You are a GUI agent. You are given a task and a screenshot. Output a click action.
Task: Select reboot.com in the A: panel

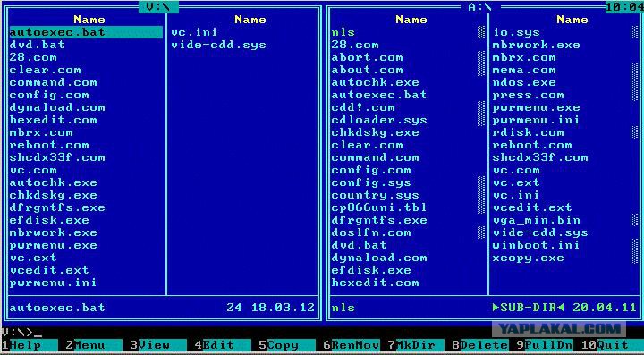coord(532,145)
